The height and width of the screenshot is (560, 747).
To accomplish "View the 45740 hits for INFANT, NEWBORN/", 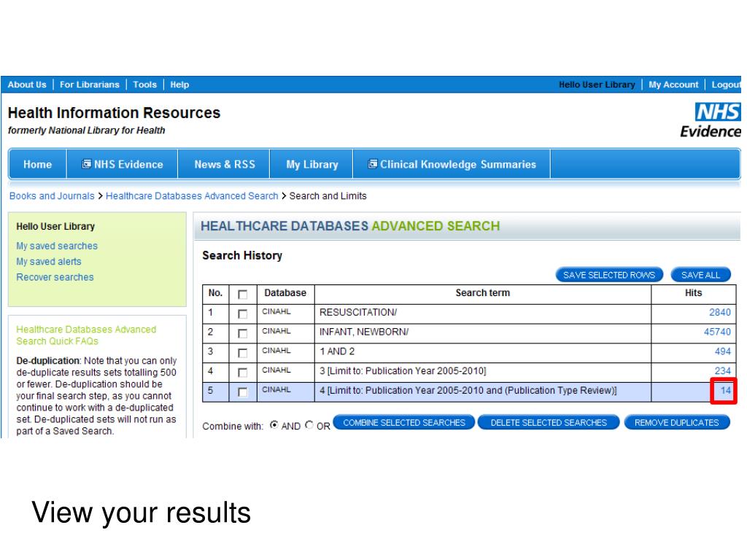I will point(718,332).
